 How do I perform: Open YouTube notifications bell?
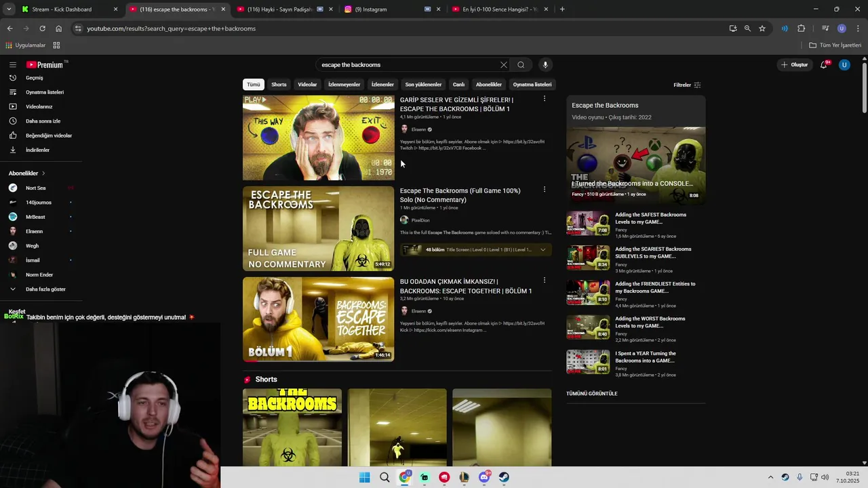pyautogui.click(x=824, y=65)
